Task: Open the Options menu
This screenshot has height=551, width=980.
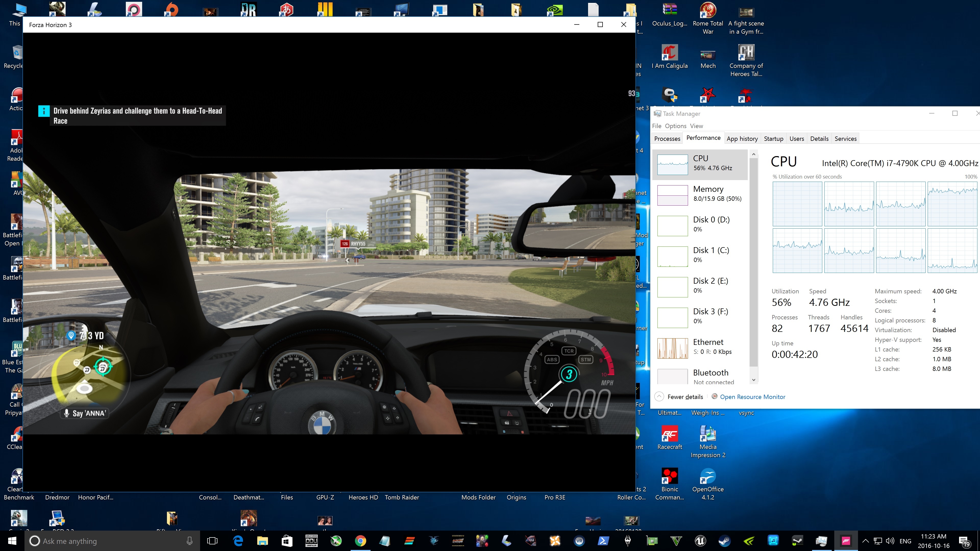Action: (x=675, y=126)
